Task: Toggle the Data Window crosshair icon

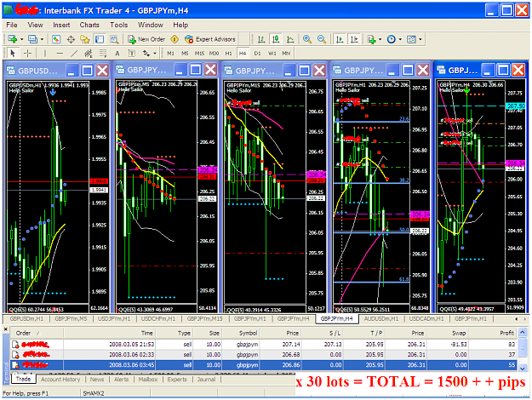Action: [x=71, y=39]
